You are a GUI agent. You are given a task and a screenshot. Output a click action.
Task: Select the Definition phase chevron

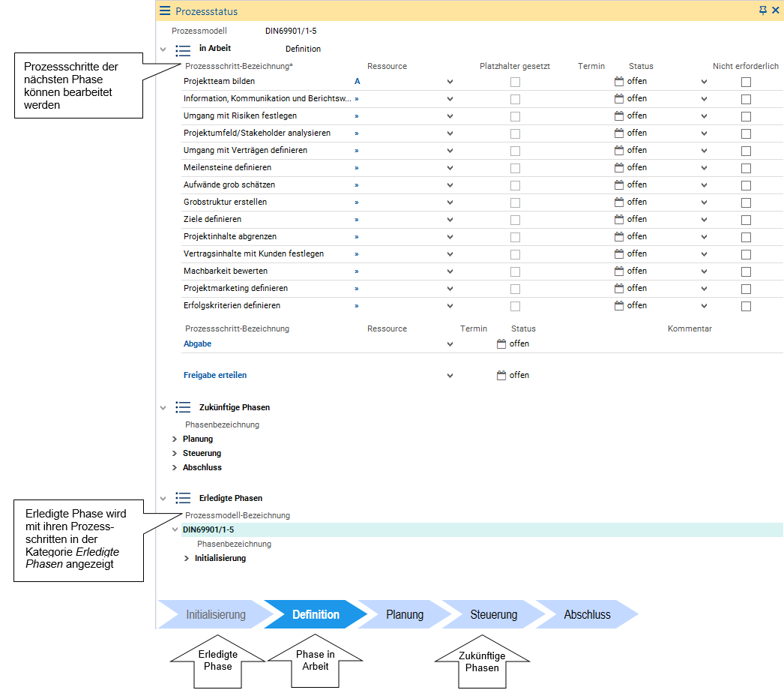click(x=316, y=614)
